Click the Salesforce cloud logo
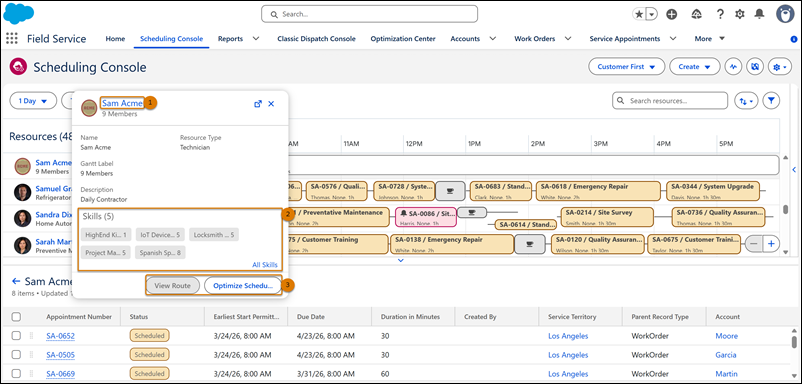 (18, 13)
